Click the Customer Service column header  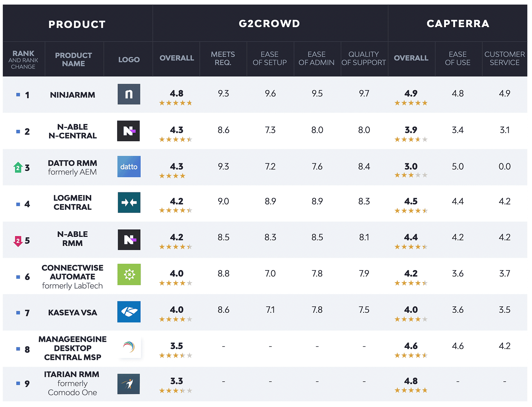[x=504, y=58]
